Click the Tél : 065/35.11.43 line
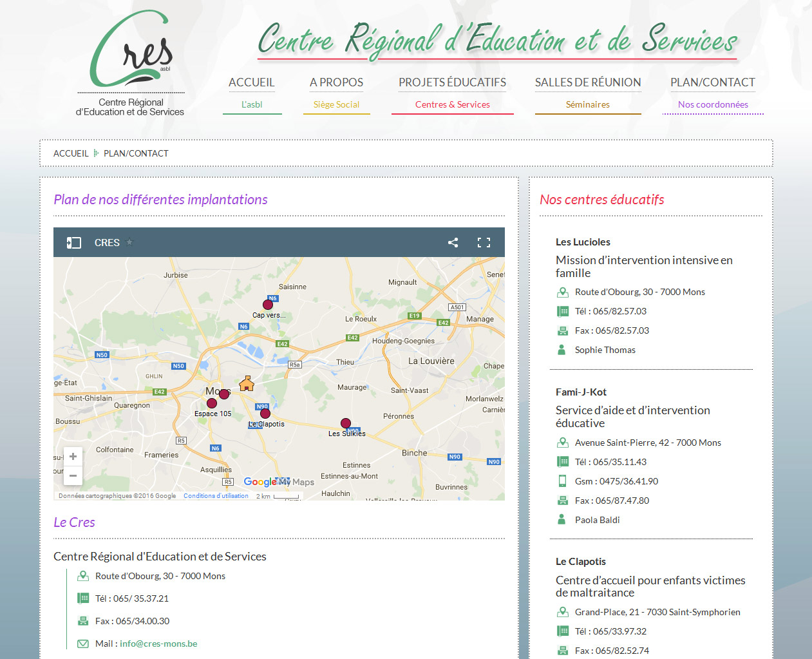Screen dimensions: 812x659 (610, 462)
